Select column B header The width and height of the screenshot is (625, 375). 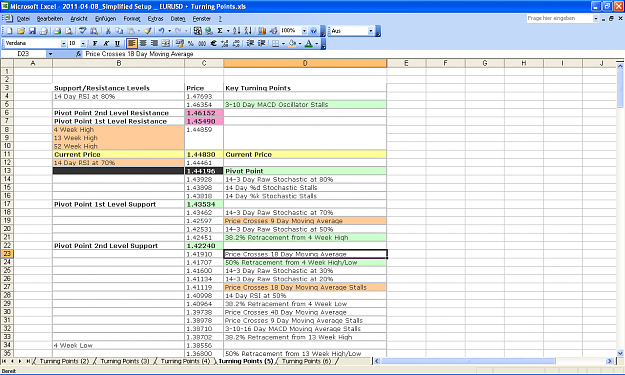point(118,63)
